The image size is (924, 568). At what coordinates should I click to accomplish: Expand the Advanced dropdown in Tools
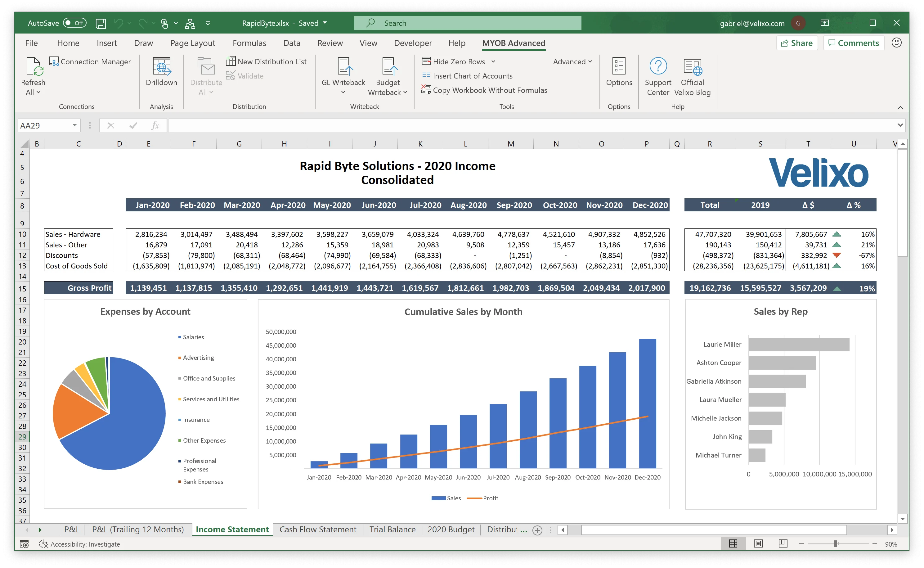tap(572, 61)
